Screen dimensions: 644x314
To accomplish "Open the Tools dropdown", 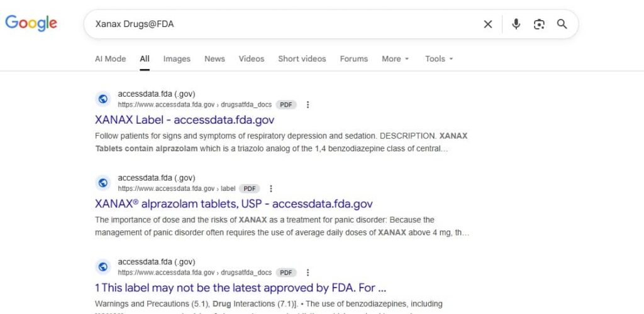I will tap(438, 59).
